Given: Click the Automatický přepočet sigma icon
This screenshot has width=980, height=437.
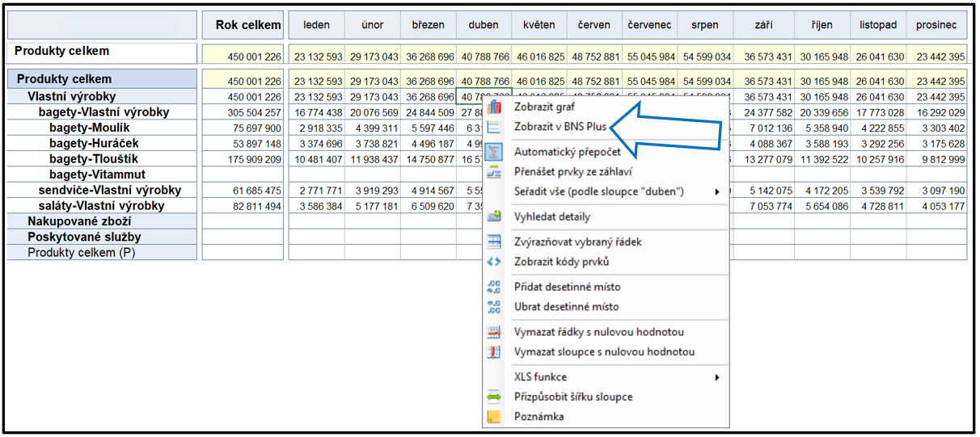Looking at the screenshot, I should tap(495, 152).
